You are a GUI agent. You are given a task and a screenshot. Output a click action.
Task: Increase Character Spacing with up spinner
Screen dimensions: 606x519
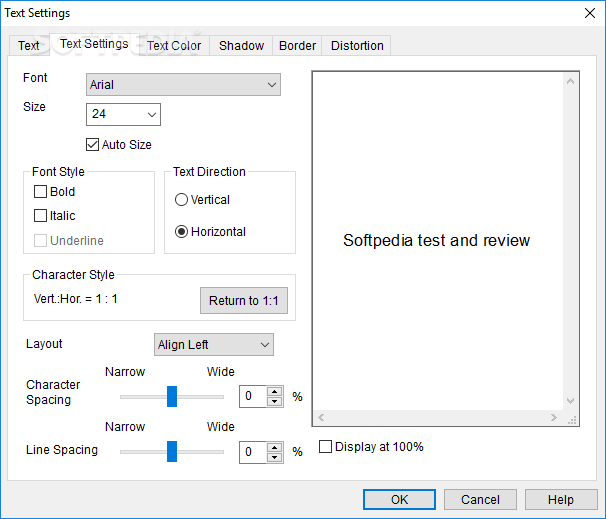(274, 391)
